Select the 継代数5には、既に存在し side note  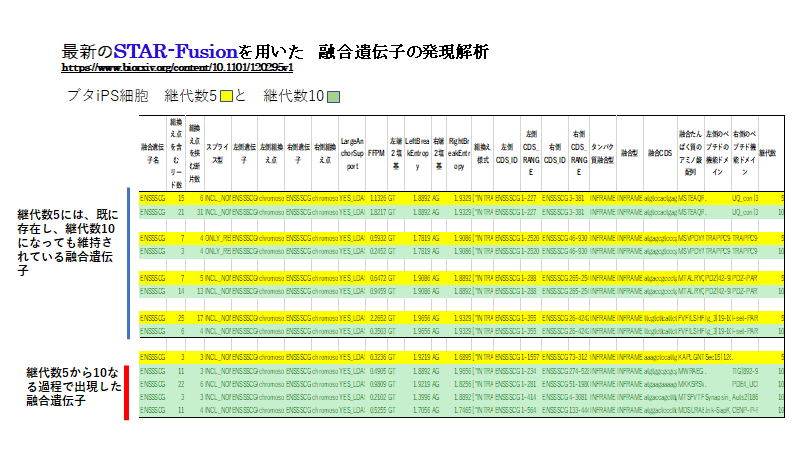pyautogui.click(x=67, y=242)
